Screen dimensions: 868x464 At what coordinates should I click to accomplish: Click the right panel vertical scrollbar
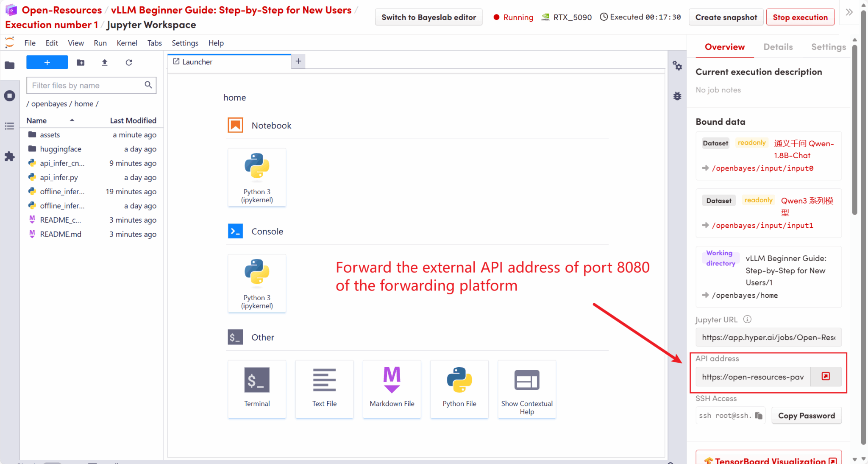pos(855,127)
